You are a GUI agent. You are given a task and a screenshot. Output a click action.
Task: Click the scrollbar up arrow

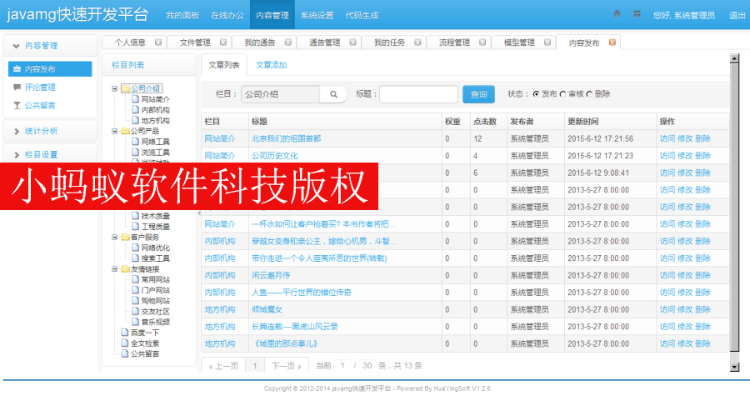735,58
